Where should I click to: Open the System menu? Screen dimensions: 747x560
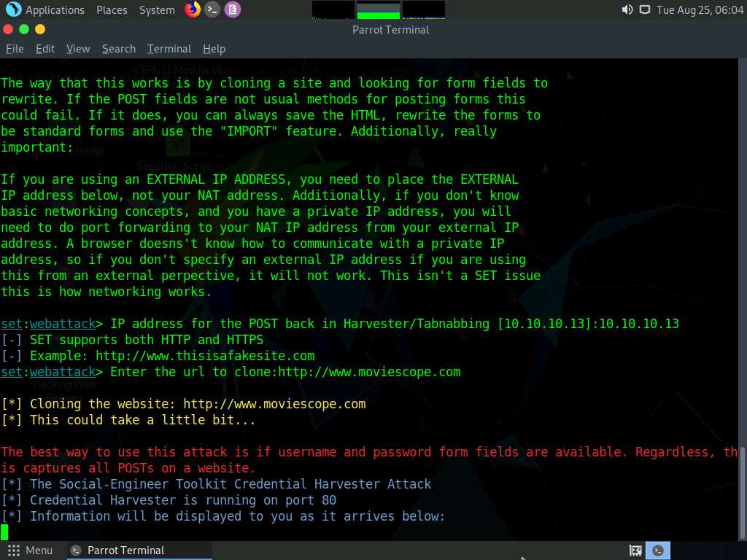(x=157, y=10)
